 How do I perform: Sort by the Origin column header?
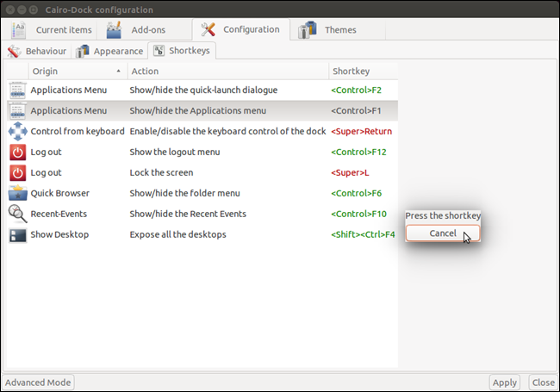[x=78, y=71]
